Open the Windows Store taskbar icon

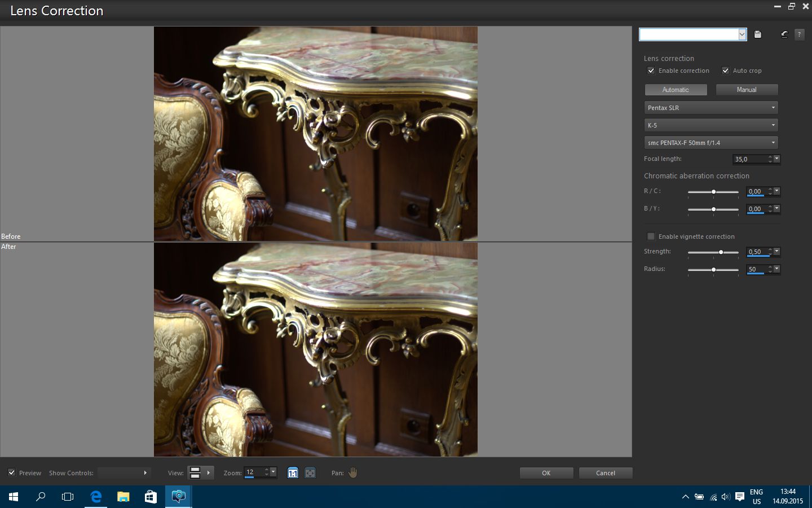click(151, 497)
